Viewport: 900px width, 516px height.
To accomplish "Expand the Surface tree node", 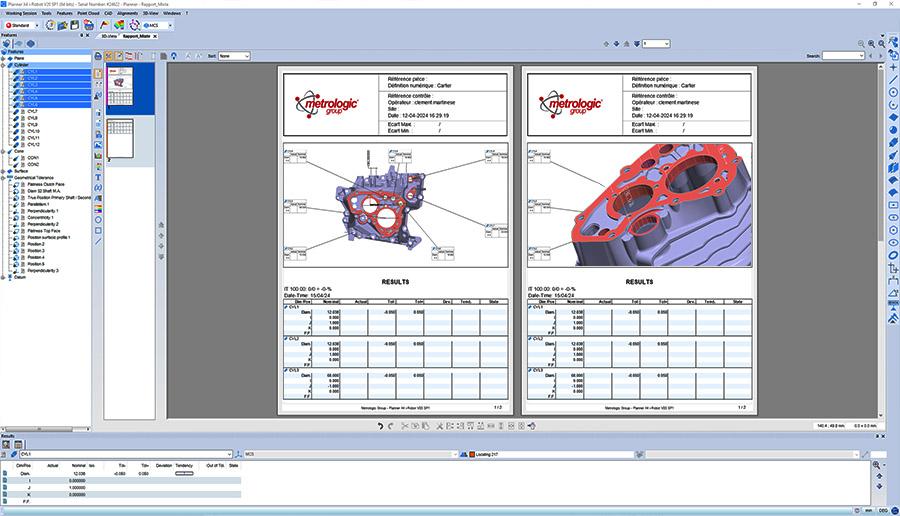I will [3, 171].
